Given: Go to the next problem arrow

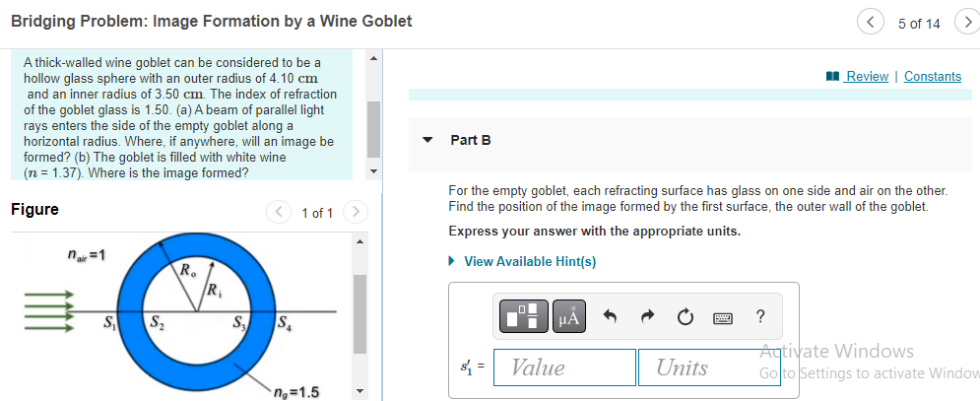Looking at the screenshot, I should pos(967,23).
